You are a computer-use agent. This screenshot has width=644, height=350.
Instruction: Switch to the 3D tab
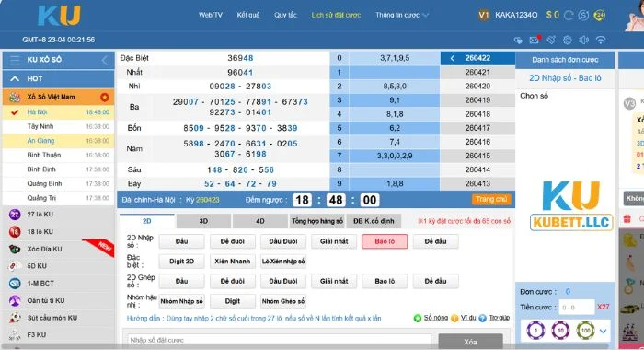click(x=203, y=221)
